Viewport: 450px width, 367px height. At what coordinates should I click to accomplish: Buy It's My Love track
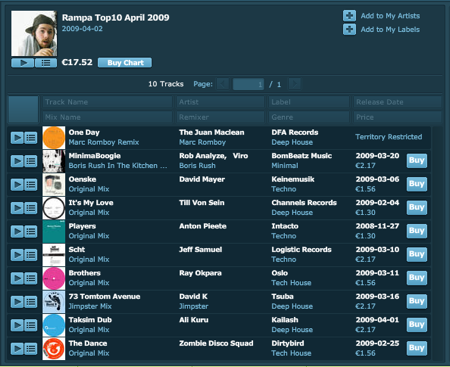point(417,207)
